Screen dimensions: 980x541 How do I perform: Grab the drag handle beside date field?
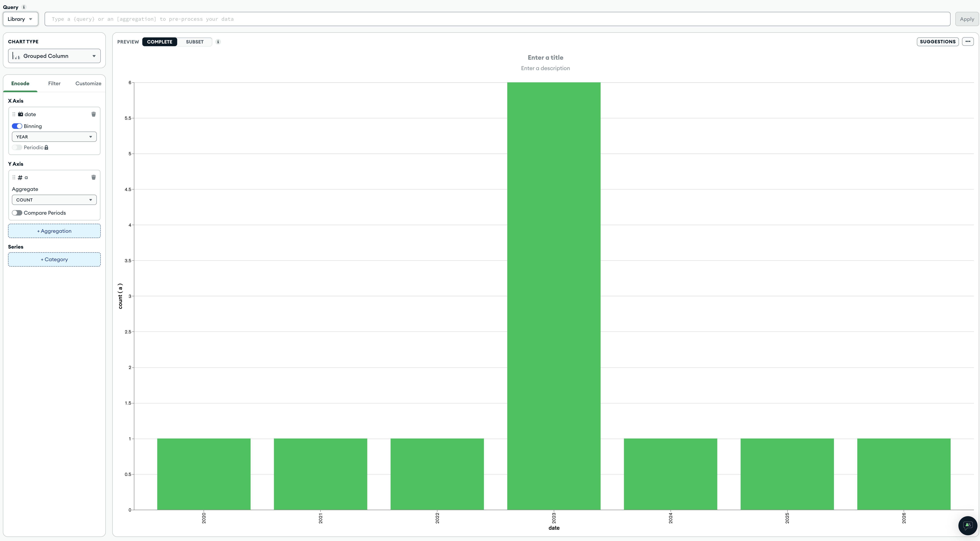tap(14, 114)
